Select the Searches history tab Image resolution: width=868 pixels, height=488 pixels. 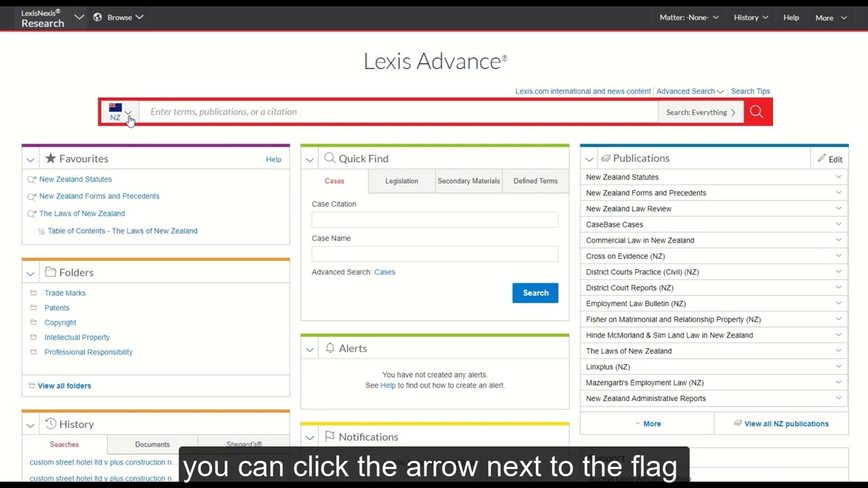pos(64,445)
